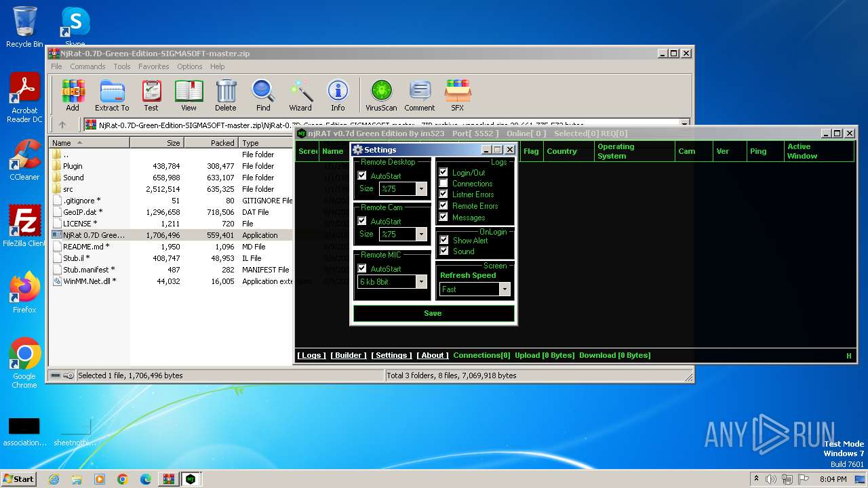Enable Connections logs checkbox
Image resolution: width=868 pixels, height=488 pixels.
click(x=443, y=183)
